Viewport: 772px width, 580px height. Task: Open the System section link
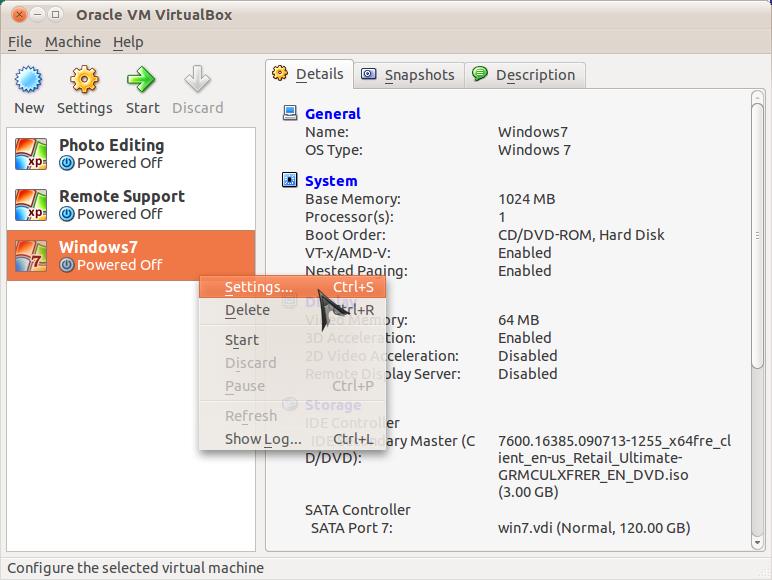click(x=331, y=181)
